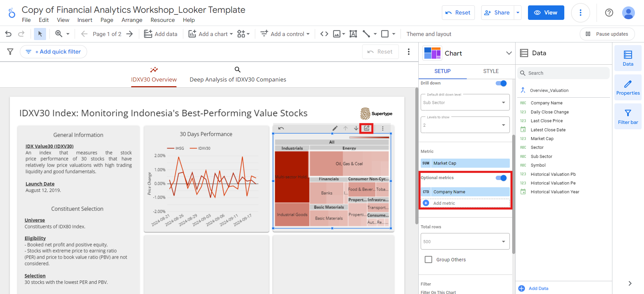Click the undo arrow in toolbar

click(x=8, y=34)
